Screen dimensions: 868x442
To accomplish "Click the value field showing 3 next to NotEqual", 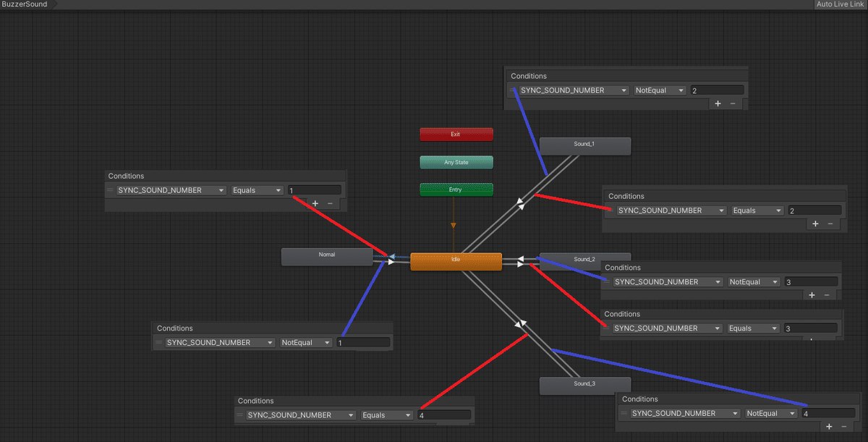I will (x=810, y=281).
